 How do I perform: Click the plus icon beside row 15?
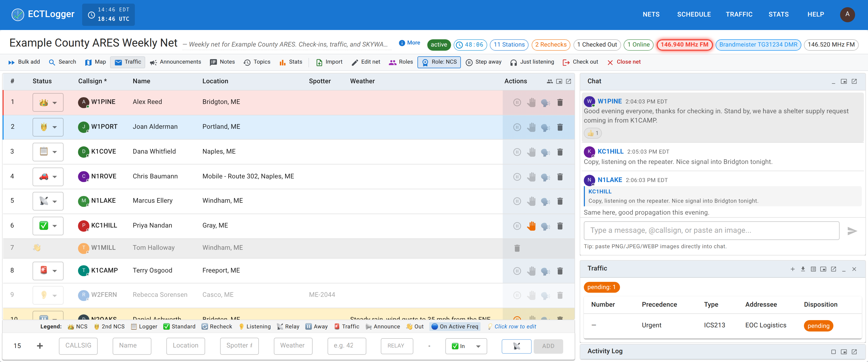tap(40, 346)
